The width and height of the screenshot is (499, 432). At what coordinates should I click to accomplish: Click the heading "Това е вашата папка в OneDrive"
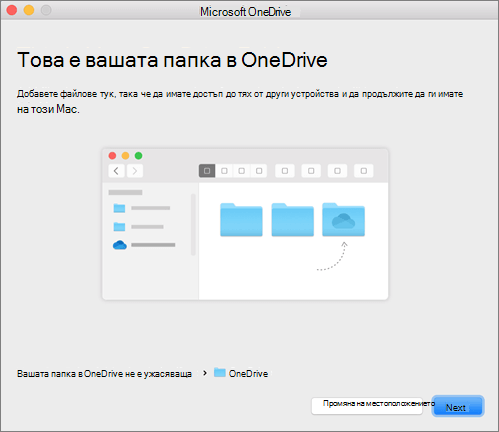click(x=172, y=60)
